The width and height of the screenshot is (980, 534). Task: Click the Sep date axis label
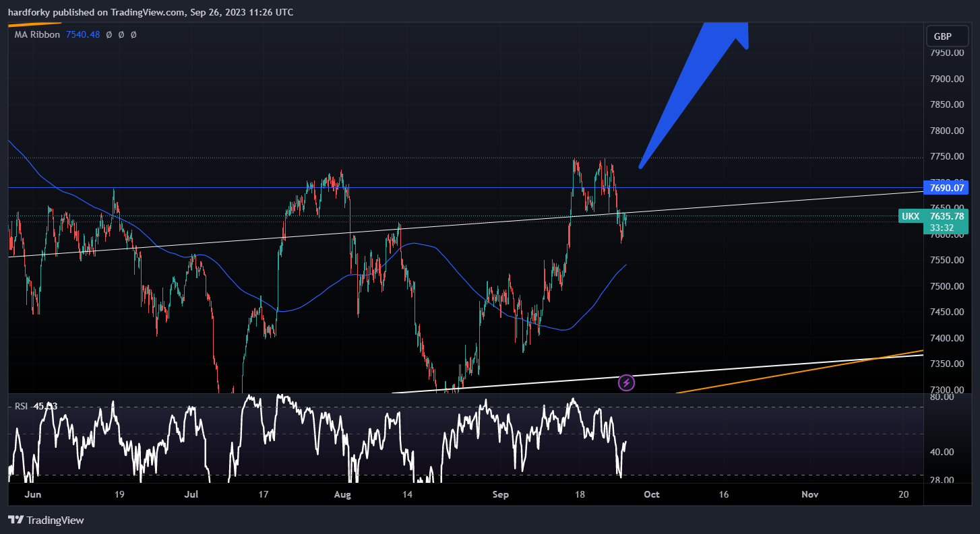pyautogui.click(x=500, y=494)
